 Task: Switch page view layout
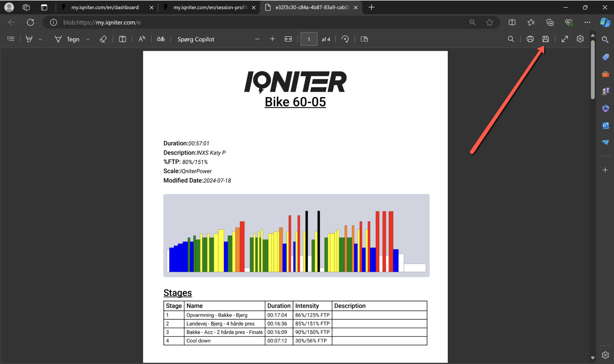point(364,39)
